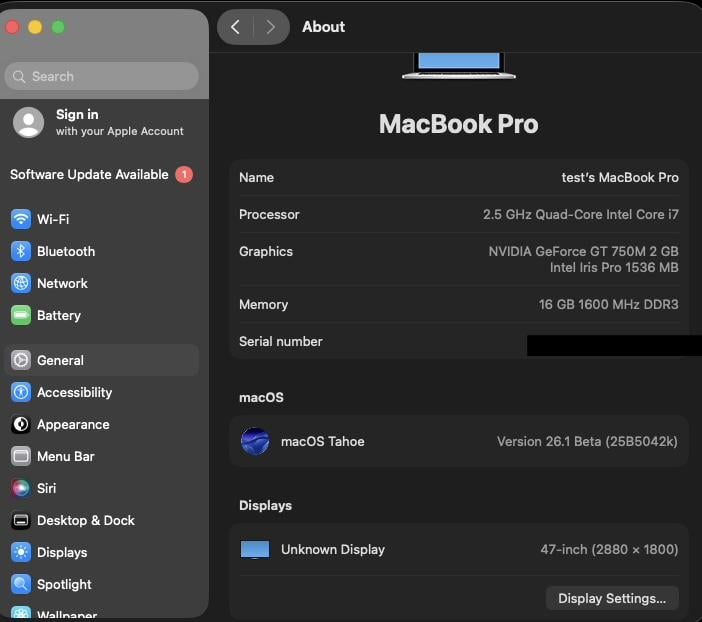Open the Appearance icon
This screenshot has width=702, height=622.
coord(21,424)
